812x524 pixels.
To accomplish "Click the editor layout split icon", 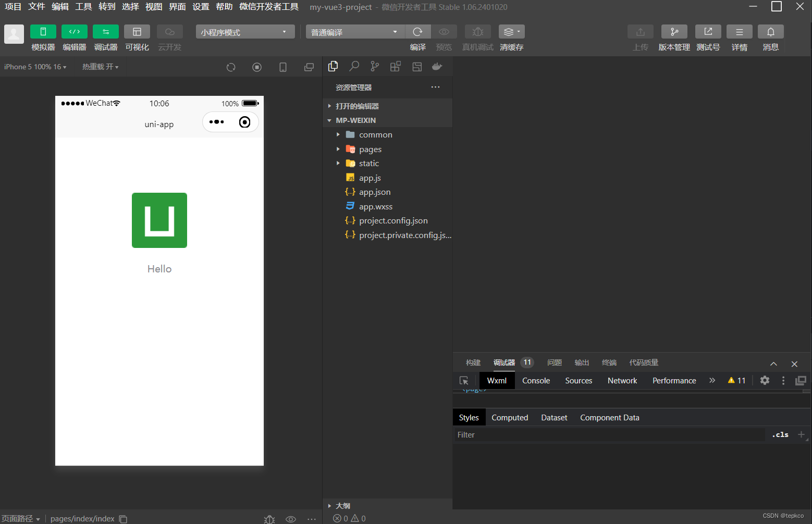I will click(x=417, y=67).
